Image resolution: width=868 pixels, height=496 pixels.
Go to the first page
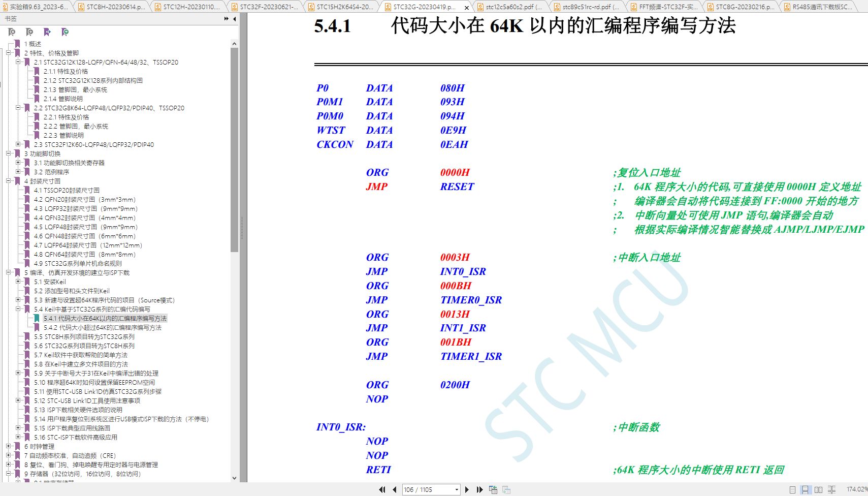(382, 489)
